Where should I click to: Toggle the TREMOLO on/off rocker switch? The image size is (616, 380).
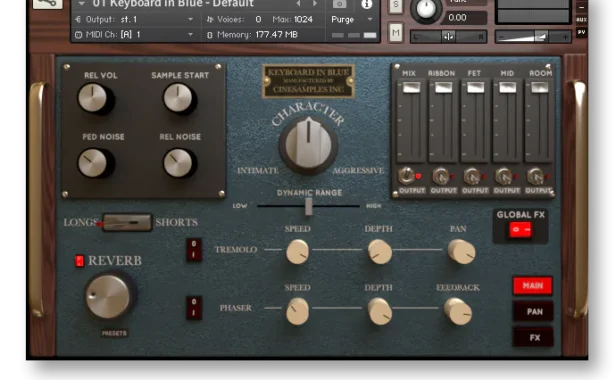194,250
